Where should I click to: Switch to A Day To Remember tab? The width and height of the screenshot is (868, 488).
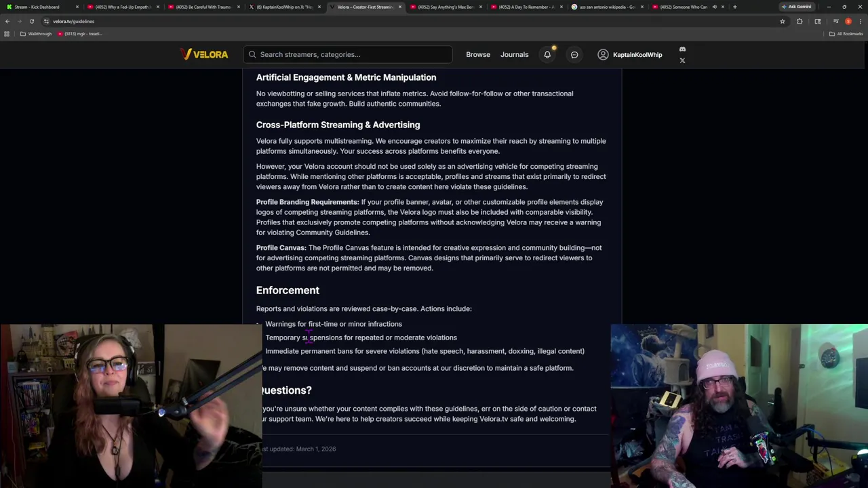pyautogui.click(x=526, y=7)
